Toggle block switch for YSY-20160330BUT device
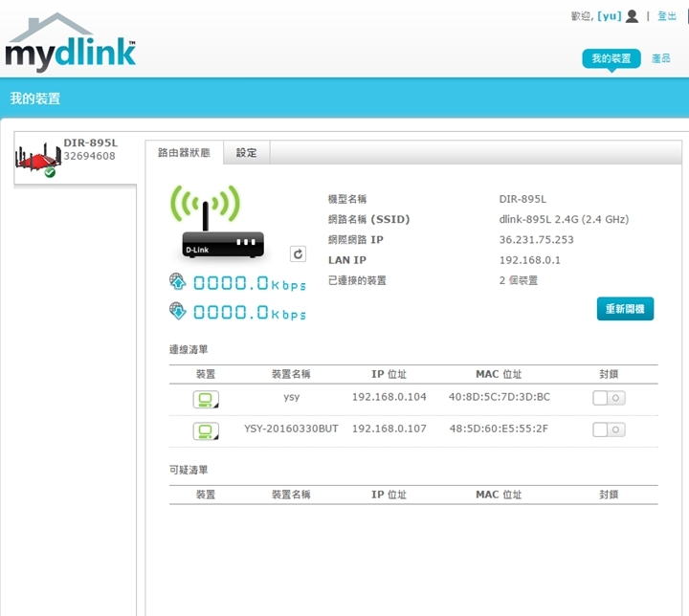The image size is (689, 616). pos(609,429)
